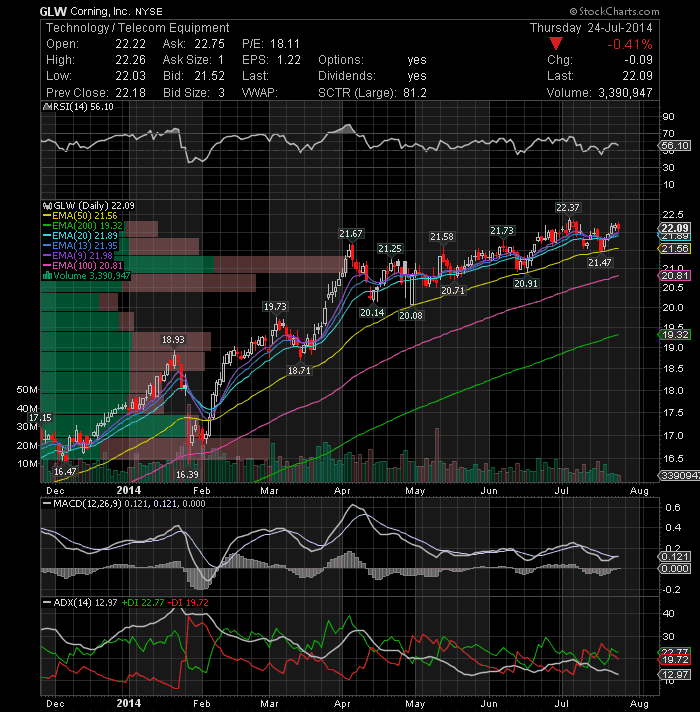Click the volume bars icon in the legend
The width and height of the screenshot is (700, 712).
pyautogui.click(x=47, y=276)
